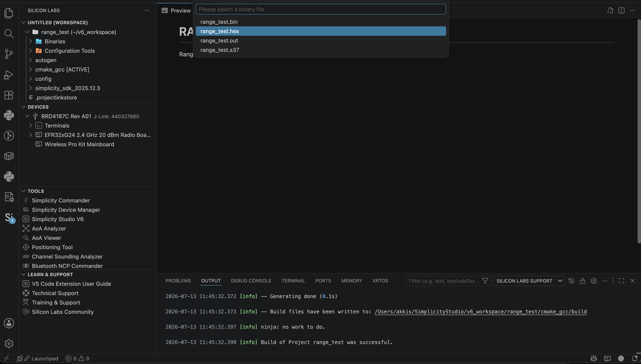641x364 pixels.
Task: Expand the Binaries folder
Action: pyautogui.click(x=30, y=41)
